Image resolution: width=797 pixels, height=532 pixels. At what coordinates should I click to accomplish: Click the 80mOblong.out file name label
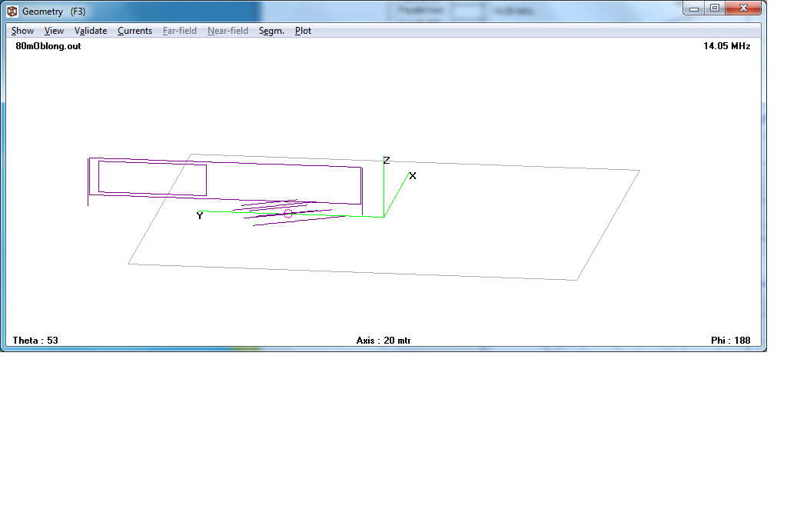point(48,46)
